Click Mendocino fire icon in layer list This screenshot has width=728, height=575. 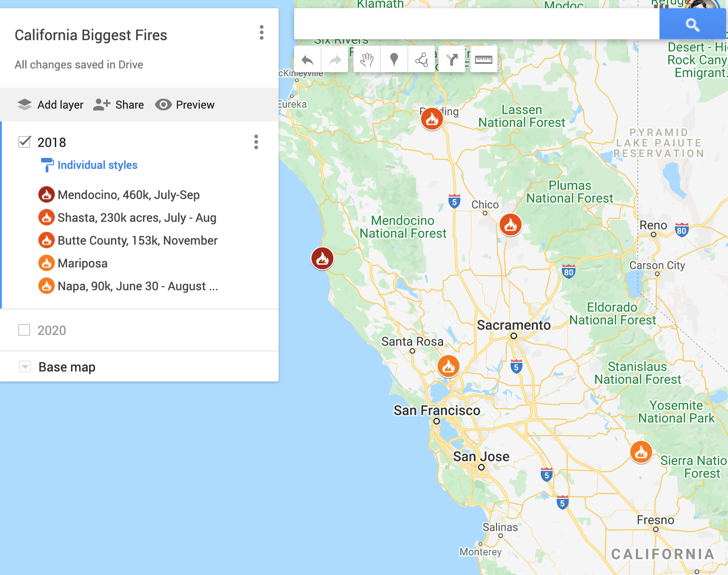click(47, 195)
